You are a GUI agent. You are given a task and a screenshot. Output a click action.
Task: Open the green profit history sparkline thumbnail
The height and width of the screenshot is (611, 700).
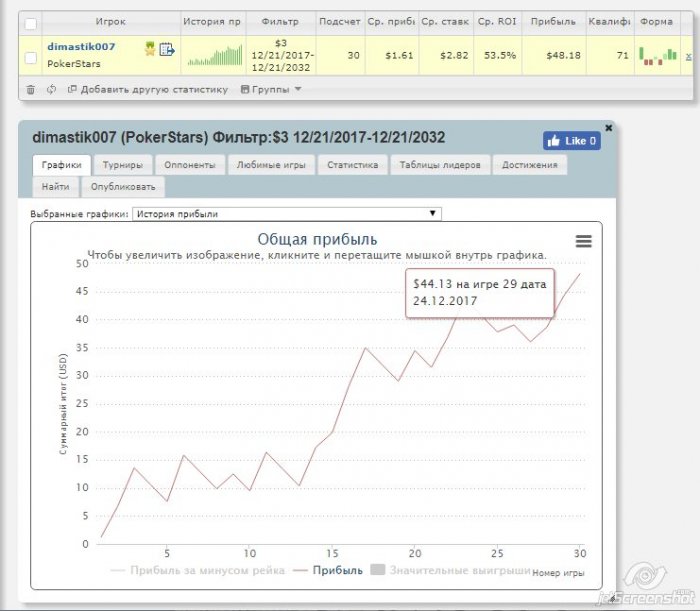coord(215,55)
